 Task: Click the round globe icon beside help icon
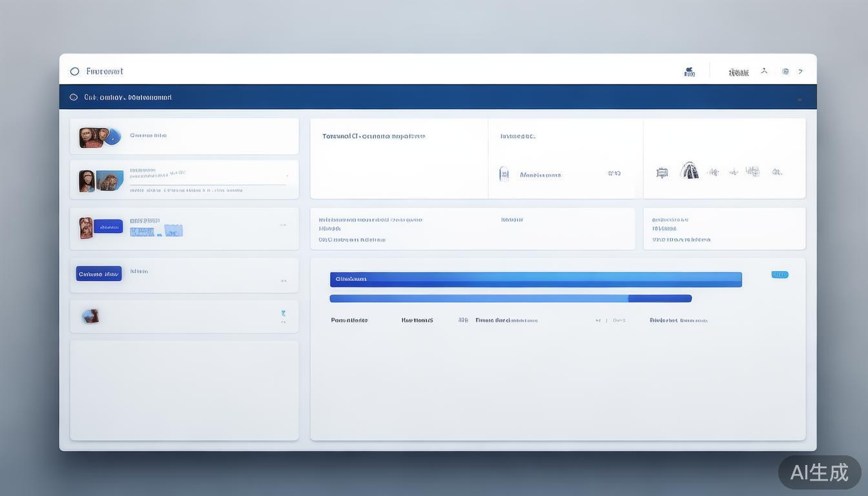(x=785, y=72)
